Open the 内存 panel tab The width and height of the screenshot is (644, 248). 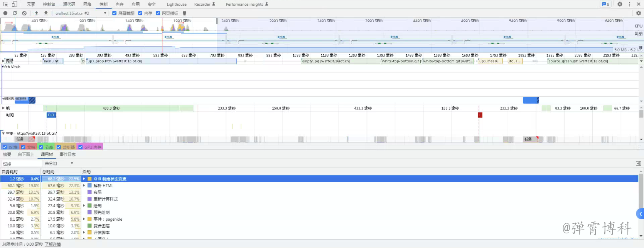(x=120, y=4)
